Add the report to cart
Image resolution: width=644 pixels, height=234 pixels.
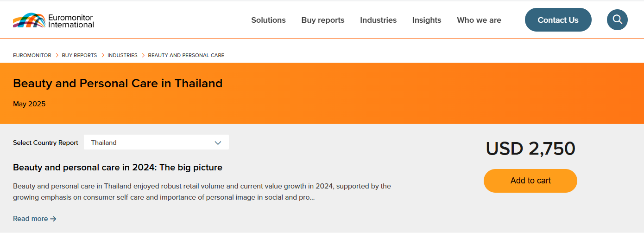click(530, 181)
